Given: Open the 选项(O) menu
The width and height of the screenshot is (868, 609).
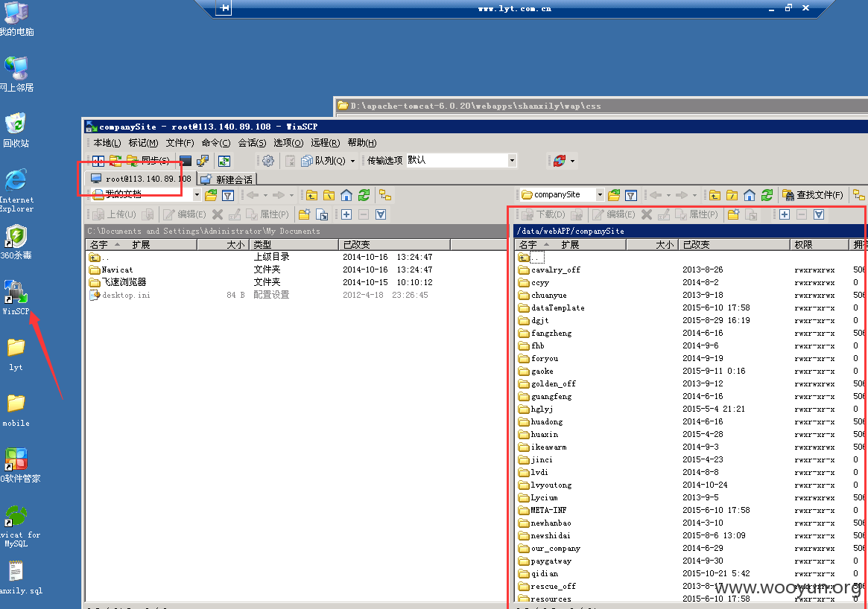Looking at the screenshot, I should pos(288,143).
